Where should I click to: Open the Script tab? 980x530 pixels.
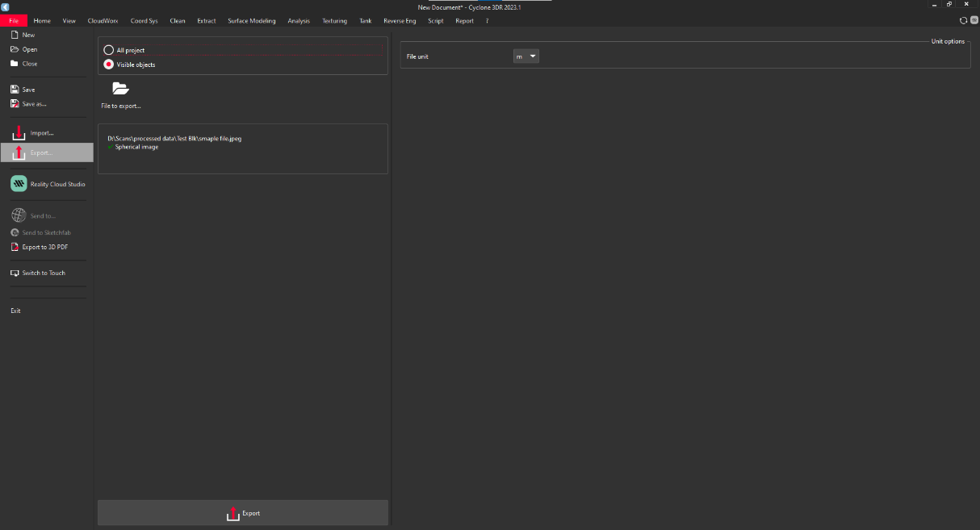pos(436,21)
